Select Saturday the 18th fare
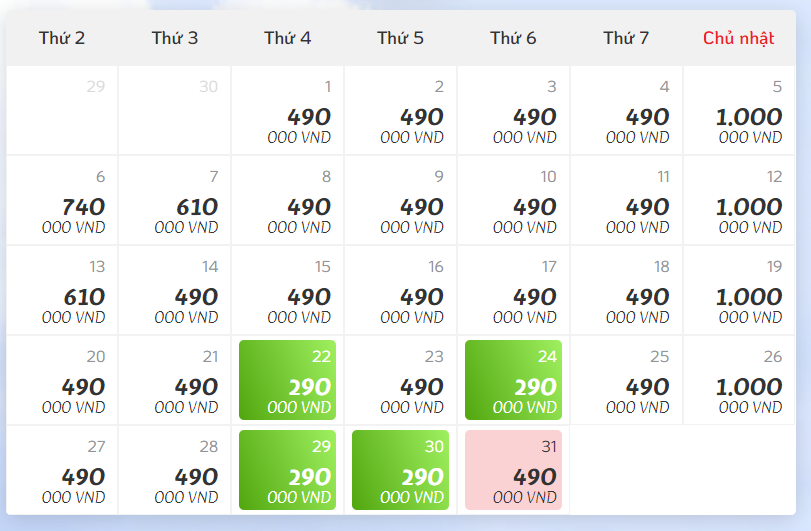The image size is (811, 531). [x=626, y=290]
